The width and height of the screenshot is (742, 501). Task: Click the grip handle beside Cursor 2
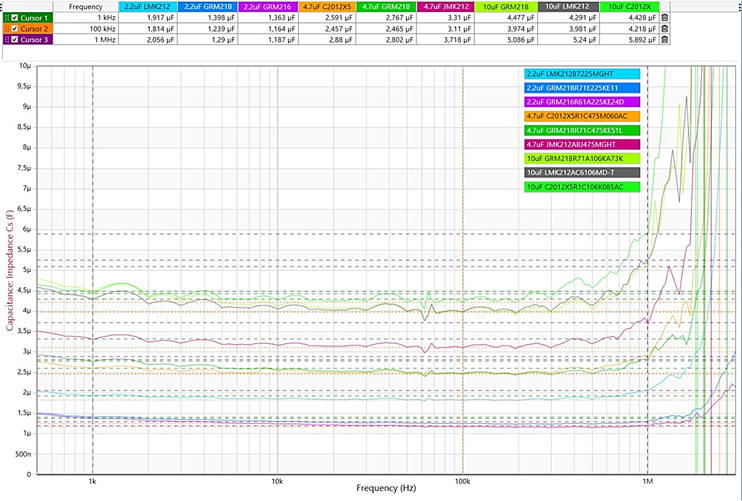coord(5,29)
